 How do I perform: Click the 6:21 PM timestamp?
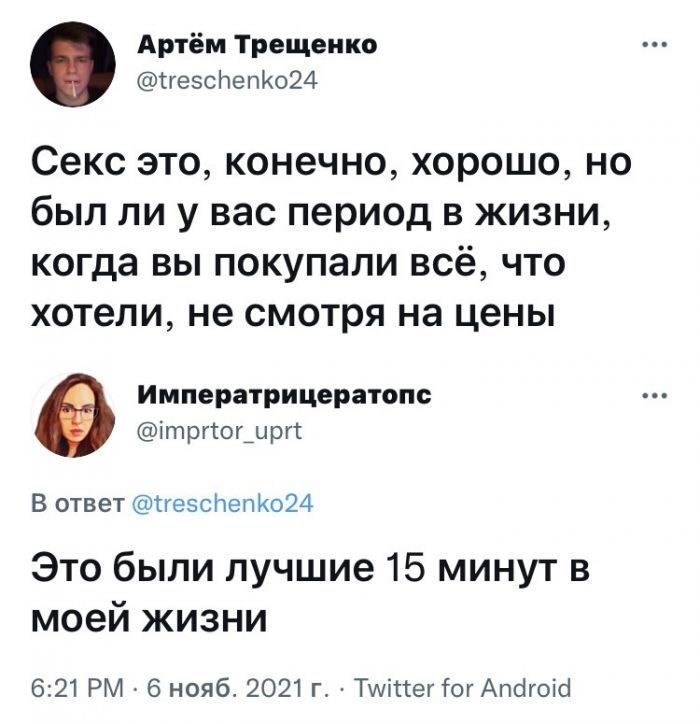[x=78, y=688]
